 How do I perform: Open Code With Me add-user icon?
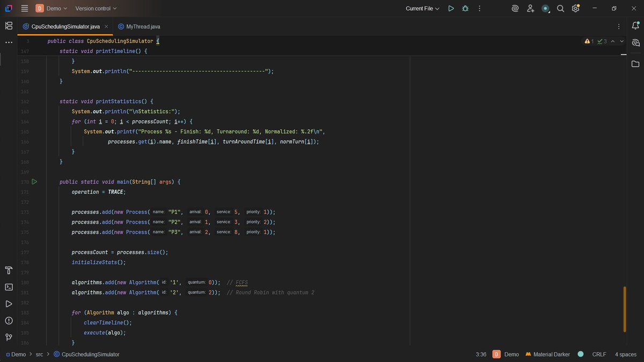click(530, 9)
